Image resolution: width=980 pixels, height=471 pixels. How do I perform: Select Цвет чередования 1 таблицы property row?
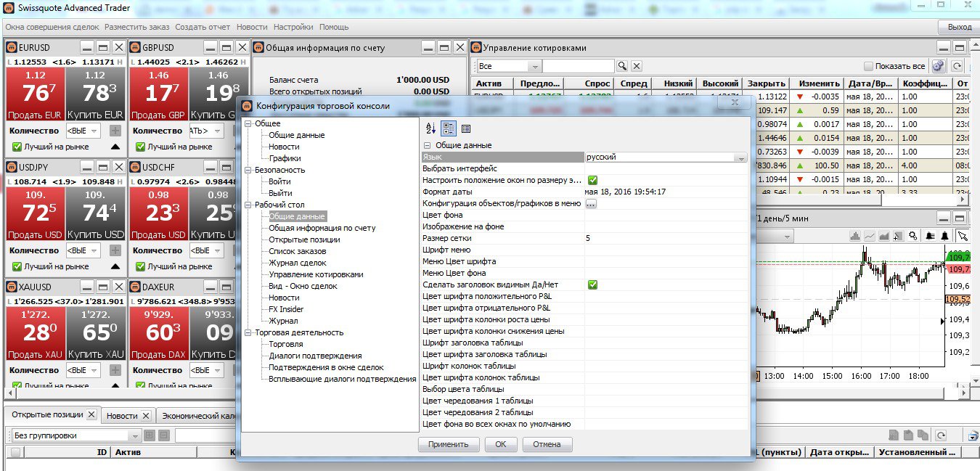click(584, 401)
